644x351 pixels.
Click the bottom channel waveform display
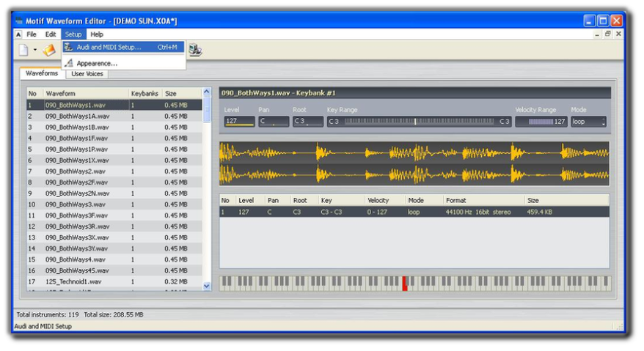point(414,175)
